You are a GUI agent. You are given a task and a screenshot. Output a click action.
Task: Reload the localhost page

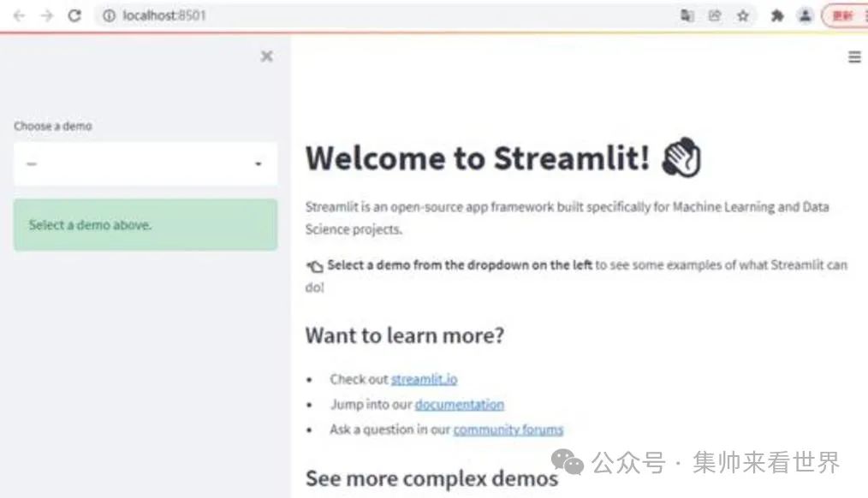click(74, 15)
